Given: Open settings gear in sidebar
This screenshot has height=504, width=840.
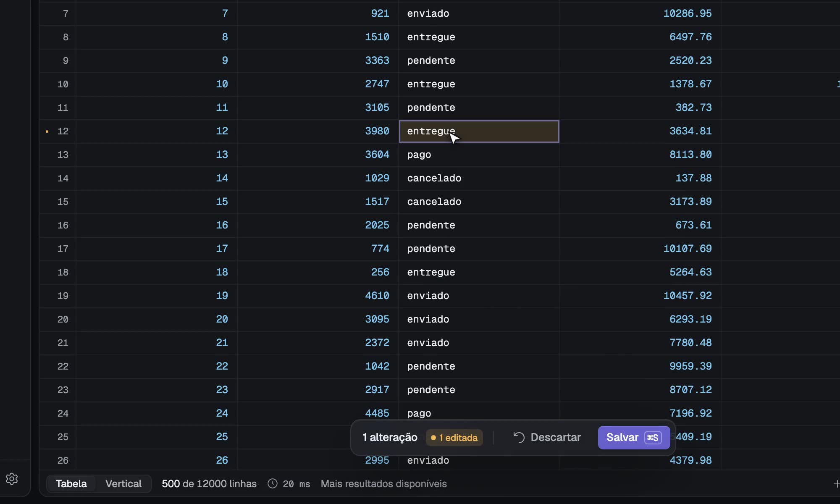Looking at the screenshot, I should 12,479.
